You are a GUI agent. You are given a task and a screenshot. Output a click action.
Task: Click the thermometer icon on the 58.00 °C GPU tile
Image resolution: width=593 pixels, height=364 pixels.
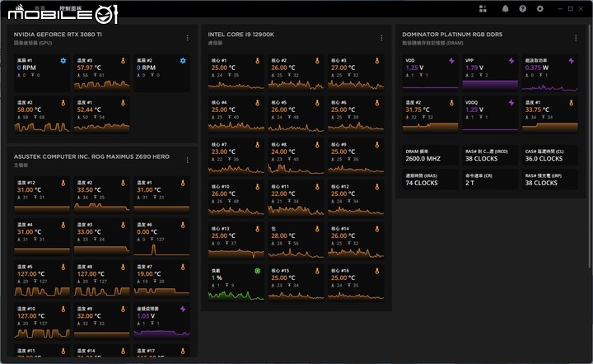[x=63, y=102]
